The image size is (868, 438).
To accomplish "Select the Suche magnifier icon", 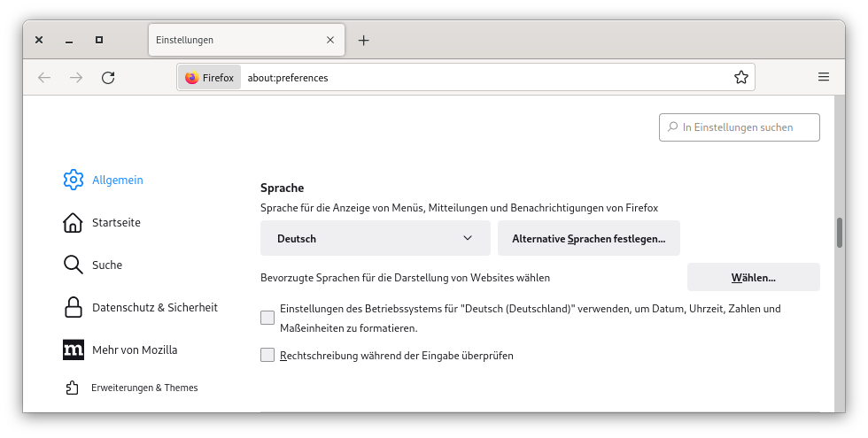I will coord(73,265).
